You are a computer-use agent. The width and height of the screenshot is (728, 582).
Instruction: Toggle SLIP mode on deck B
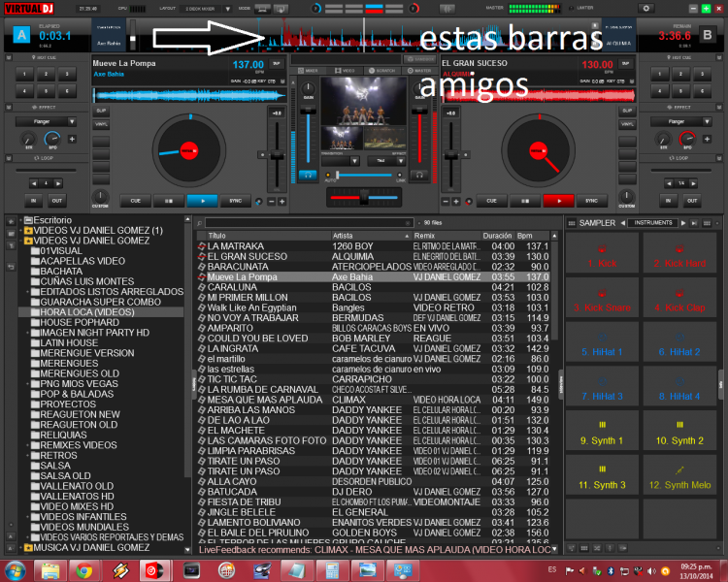627,111
